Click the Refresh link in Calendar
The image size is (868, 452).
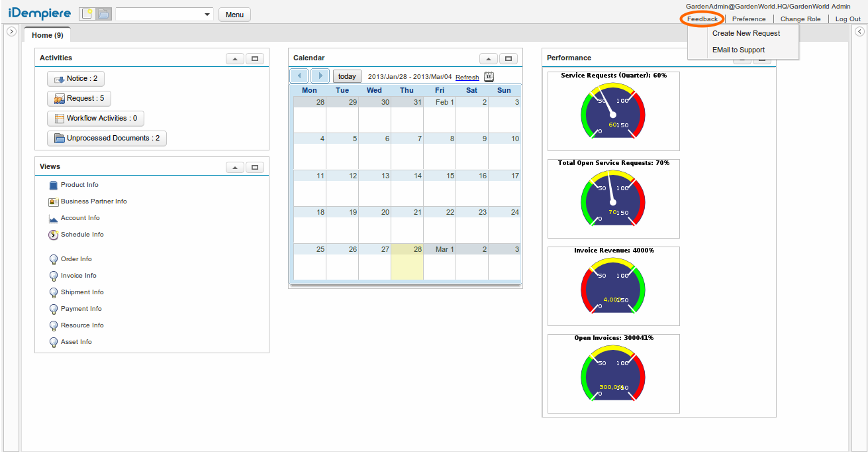pyautogui.click(x=467, y=78)
